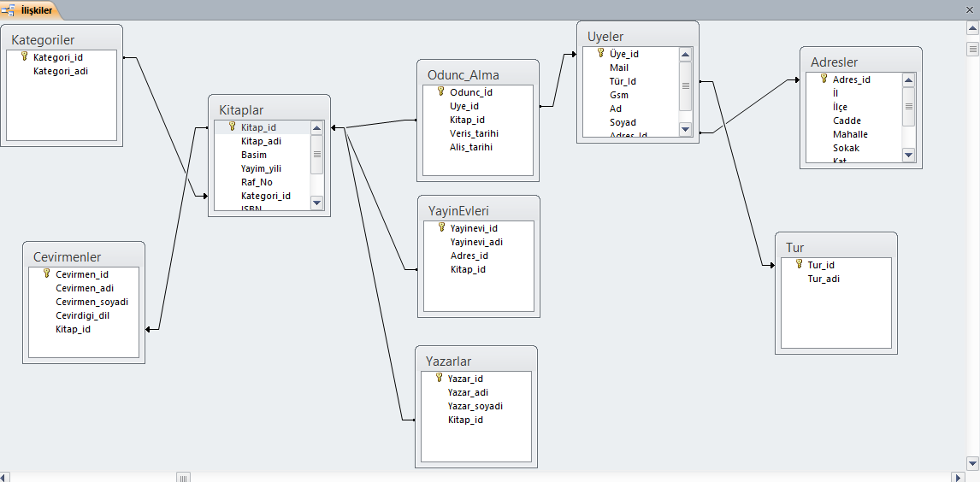Click the main horizontal scrollbar right arrow
This screenshot has width=980, height=482.
click(958, 476)
